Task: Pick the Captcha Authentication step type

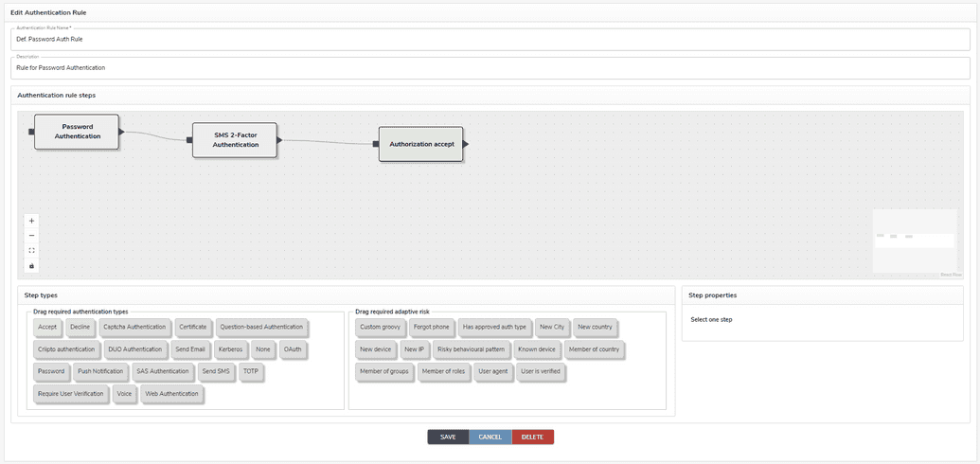Action: (134, 327)
